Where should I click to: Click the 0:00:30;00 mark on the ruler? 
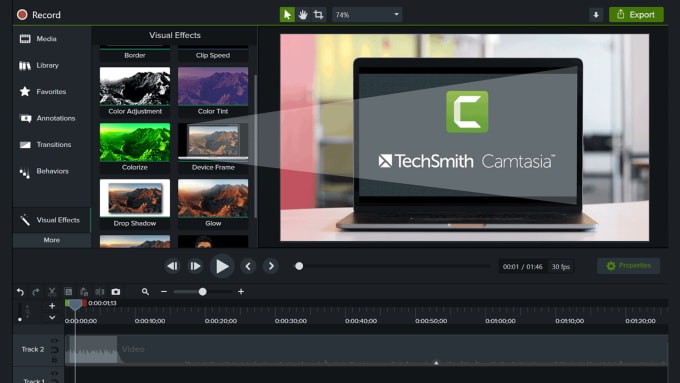pos(291,321)
